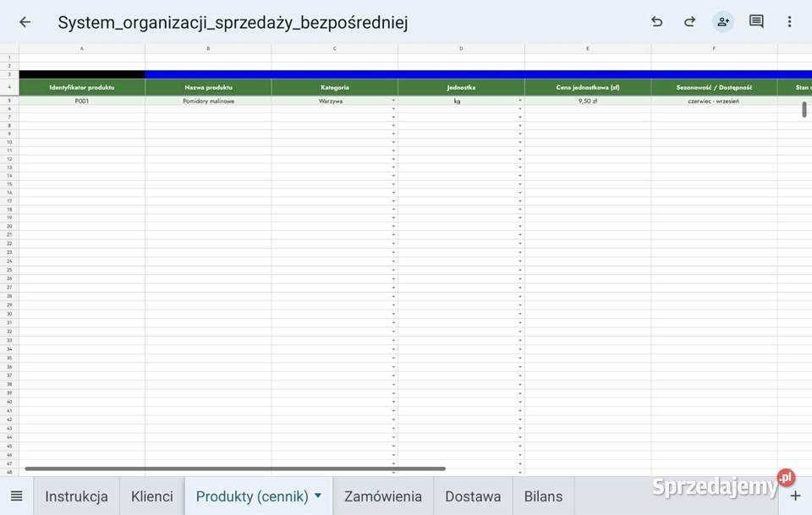Select row 20 via its row number
The height and width of the screenshot is (515, 812).
(9, 227)
